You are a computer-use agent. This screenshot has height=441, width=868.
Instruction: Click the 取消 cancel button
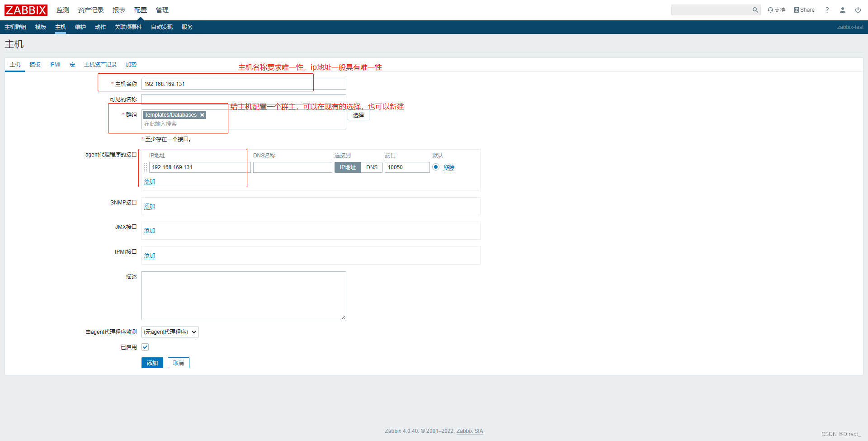179,363
